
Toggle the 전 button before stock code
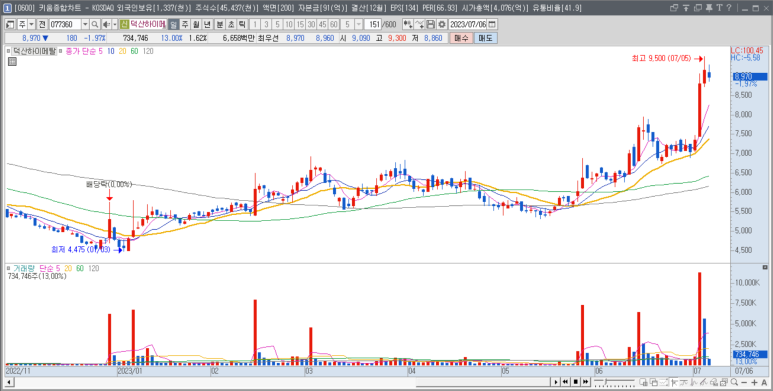pos(43,24)
